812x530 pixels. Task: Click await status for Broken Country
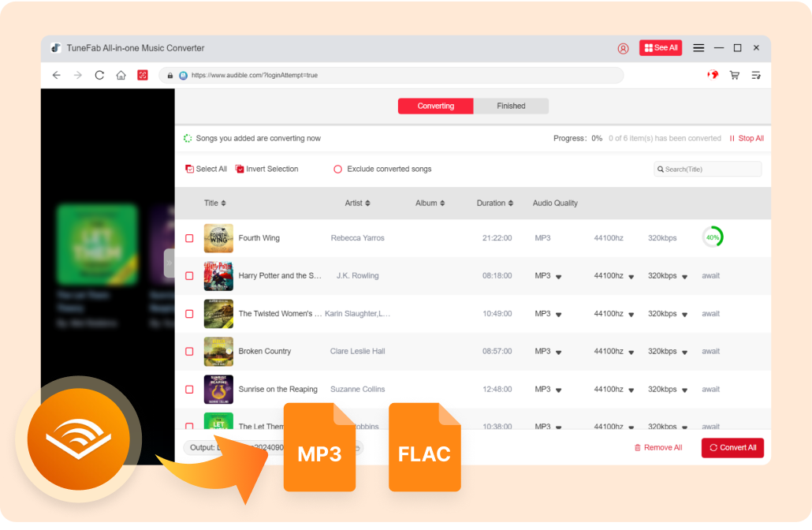710,351
